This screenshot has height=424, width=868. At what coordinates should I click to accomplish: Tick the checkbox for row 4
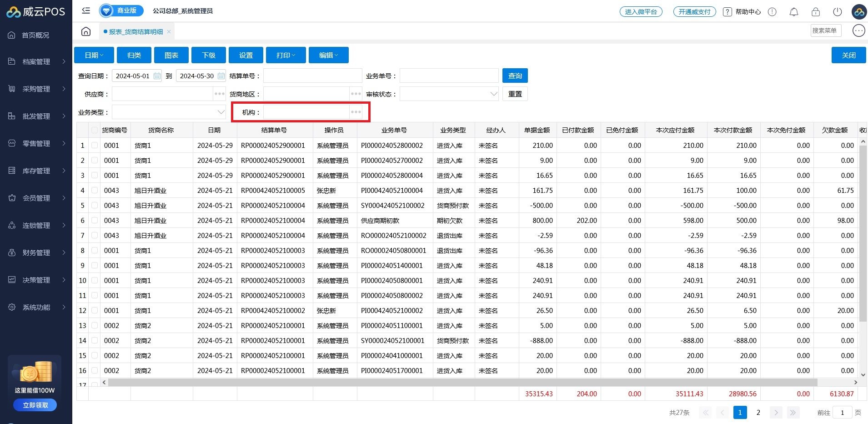point(95,191)
